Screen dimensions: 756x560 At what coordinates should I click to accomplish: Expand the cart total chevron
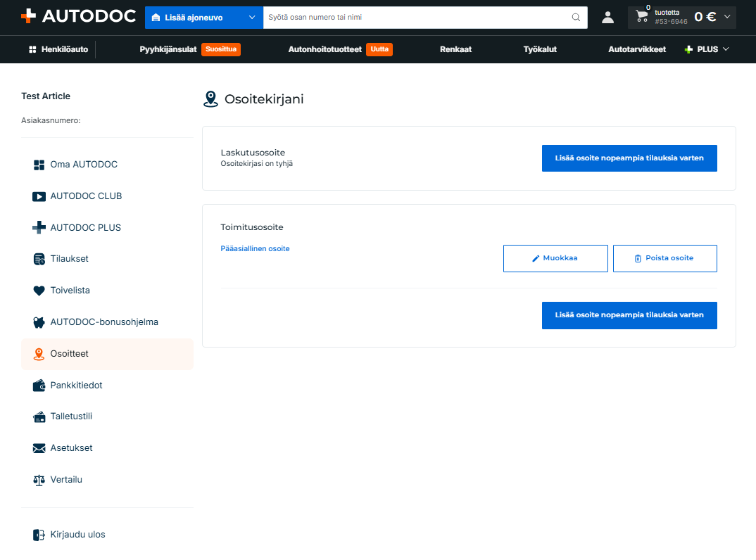[727, 17]
